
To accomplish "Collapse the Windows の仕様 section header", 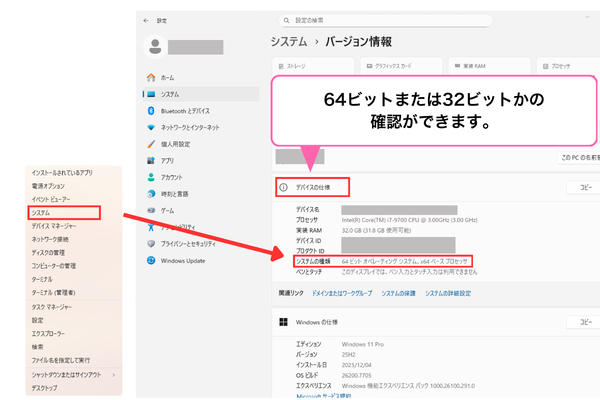I will (x=436, y=322).
